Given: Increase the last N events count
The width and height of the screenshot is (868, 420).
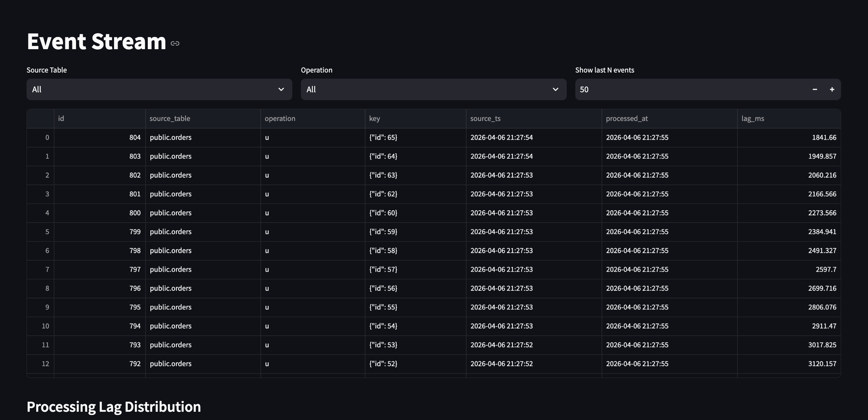Looking at the screenshot, I should [832, 89].
